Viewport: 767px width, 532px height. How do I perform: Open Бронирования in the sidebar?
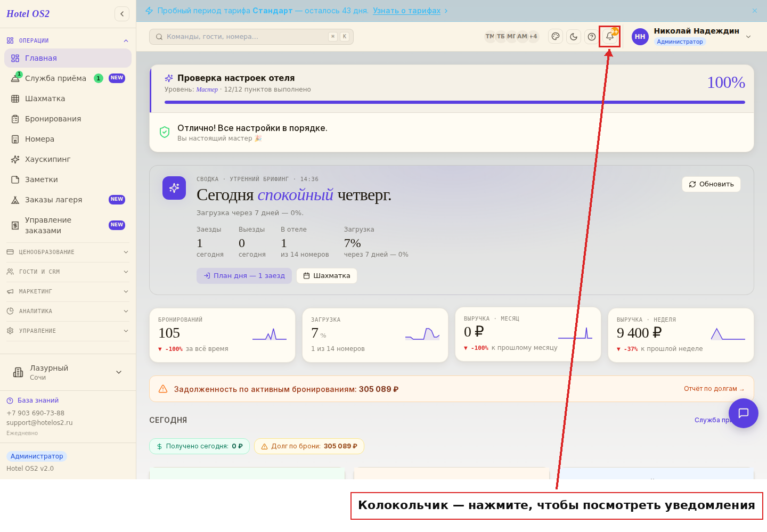click(x=68, y=119)
